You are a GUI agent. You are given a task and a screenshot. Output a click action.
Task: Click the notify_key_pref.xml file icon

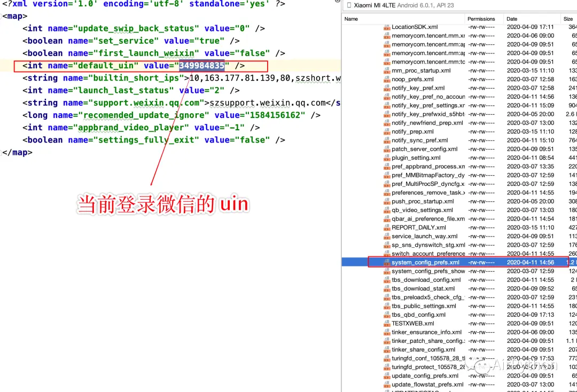pyautogui.click(x=386, y=88)
